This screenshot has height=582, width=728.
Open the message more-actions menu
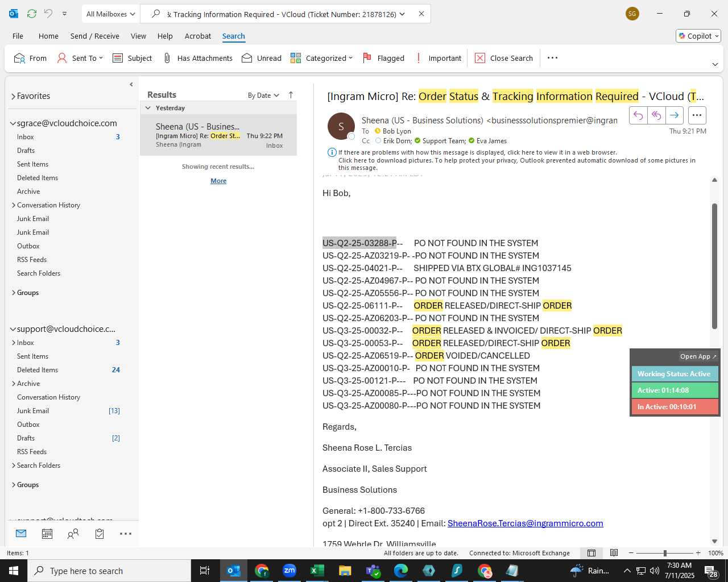point(697,115)
